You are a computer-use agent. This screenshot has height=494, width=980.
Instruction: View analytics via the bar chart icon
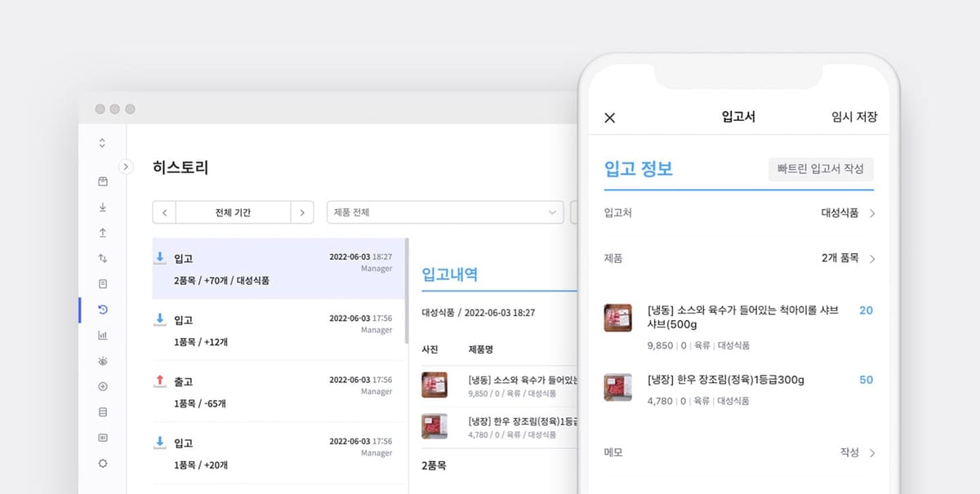click(102, 335)
